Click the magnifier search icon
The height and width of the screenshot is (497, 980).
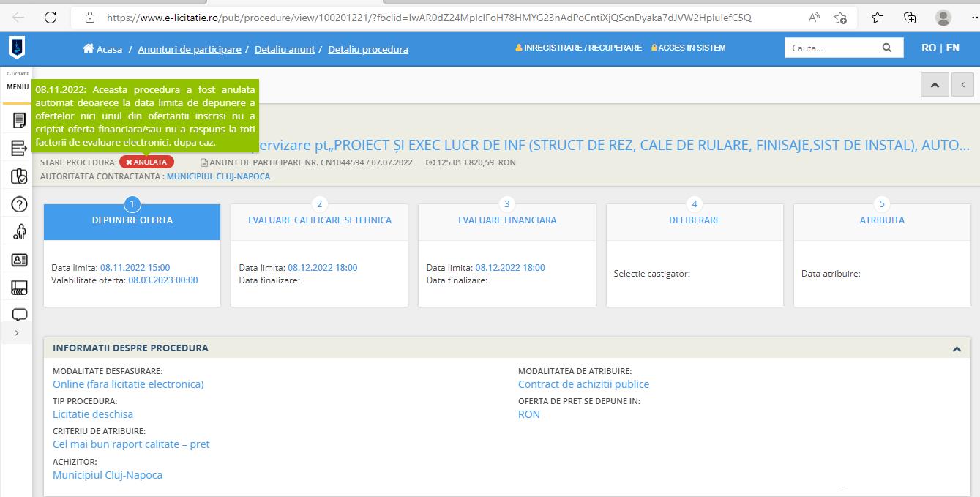887,48
